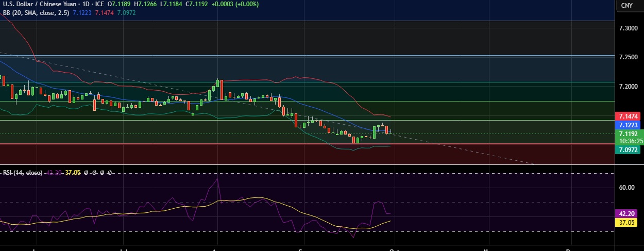The height and width of the screenshot is (251, 644).
Task: Click the green 7.1192 last price tag
Action: coord(629,133)
